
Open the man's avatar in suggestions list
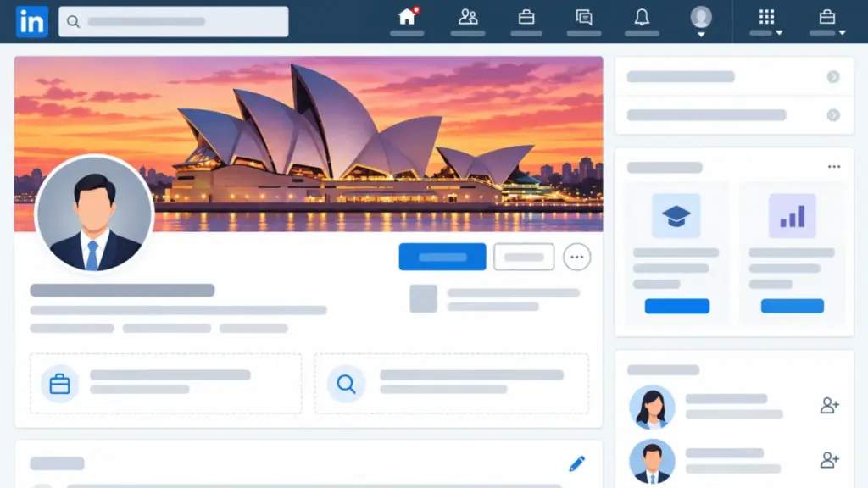[x=652, y=462]
